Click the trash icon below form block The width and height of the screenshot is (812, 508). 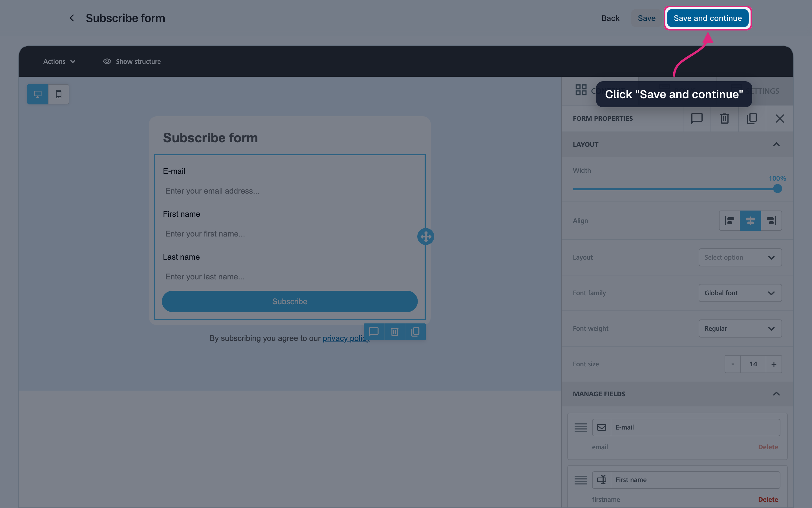coord(395,332)
